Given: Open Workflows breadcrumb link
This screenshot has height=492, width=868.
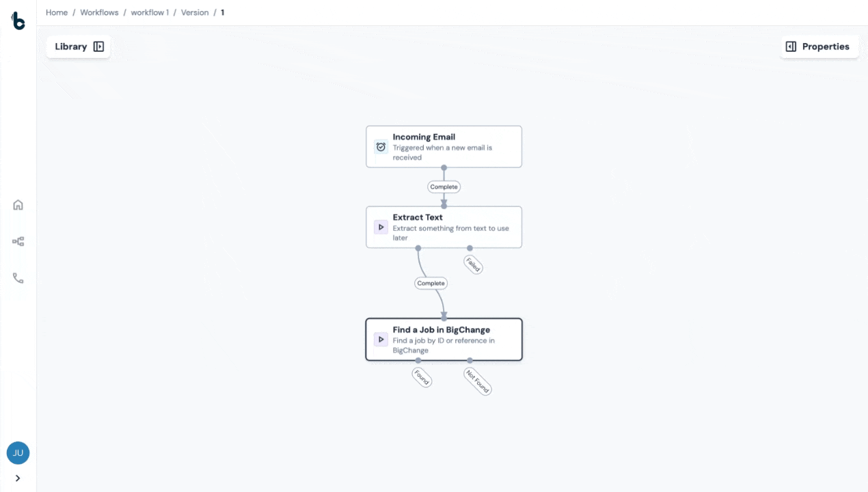Looking at the screenshot, I should (x=99, y=12).
